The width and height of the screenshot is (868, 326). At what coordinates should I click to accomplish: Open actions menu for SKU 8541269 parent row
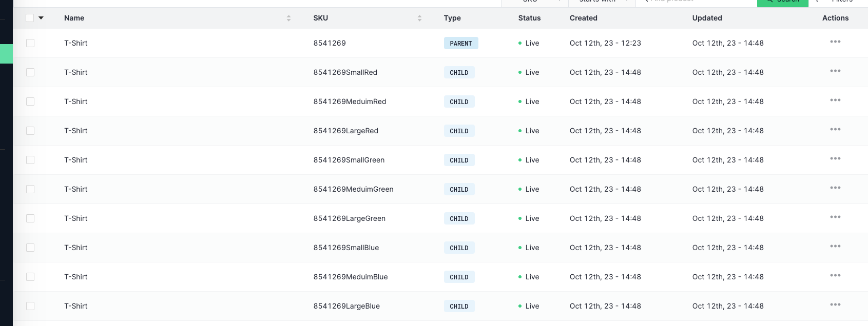(835, 42)
